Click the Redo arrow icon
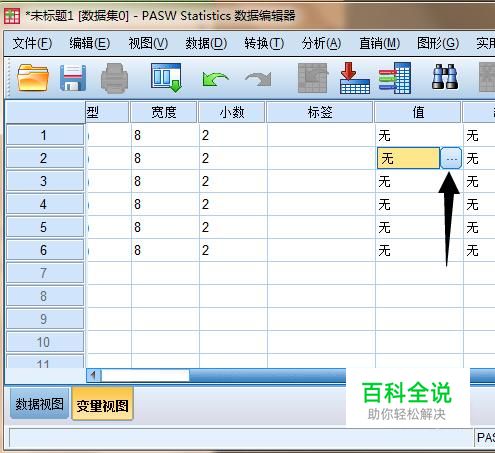The image size is (495, 453). (x=258, y=80)
